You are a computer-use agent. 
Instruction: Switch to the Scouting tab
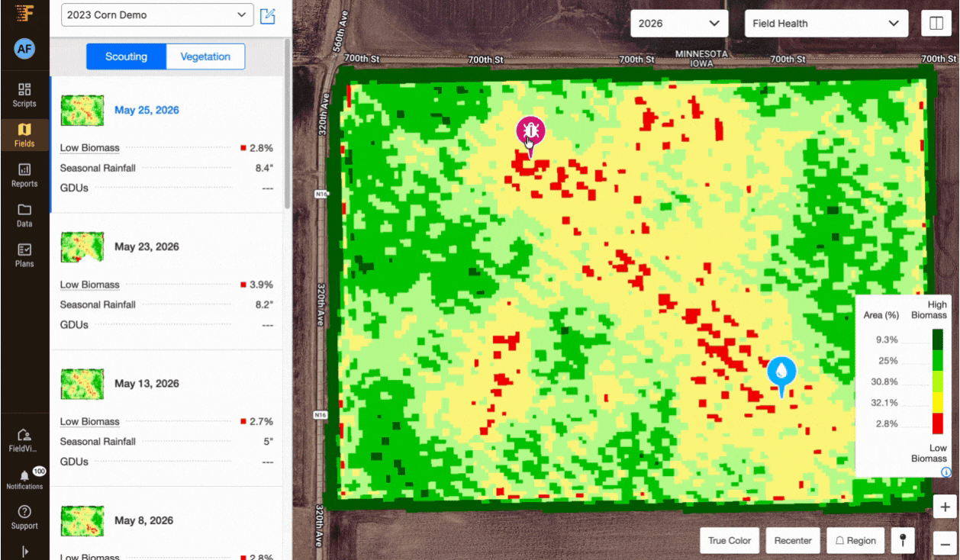tap(126, 56)
